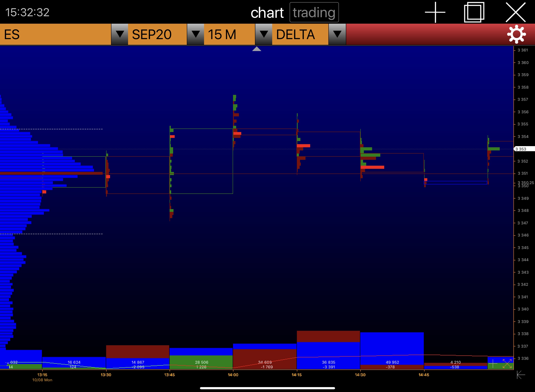Select the chart tab

pyautogui.click(x=267, y=12)
